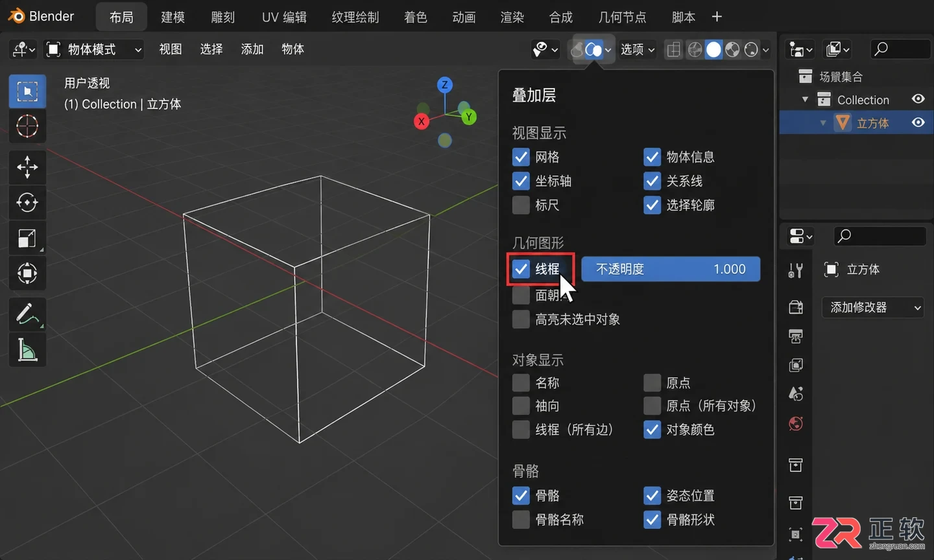Collapse the Collection tree item
The width and height of the screenshot is (934, 560).
tap(805, 100)
